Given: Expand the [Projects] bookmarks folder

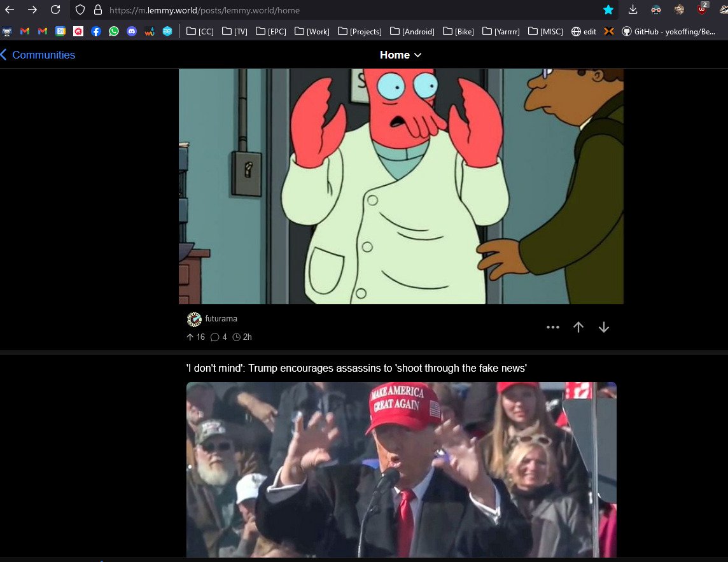Looking at the screenshot, I should pos(360,31).
